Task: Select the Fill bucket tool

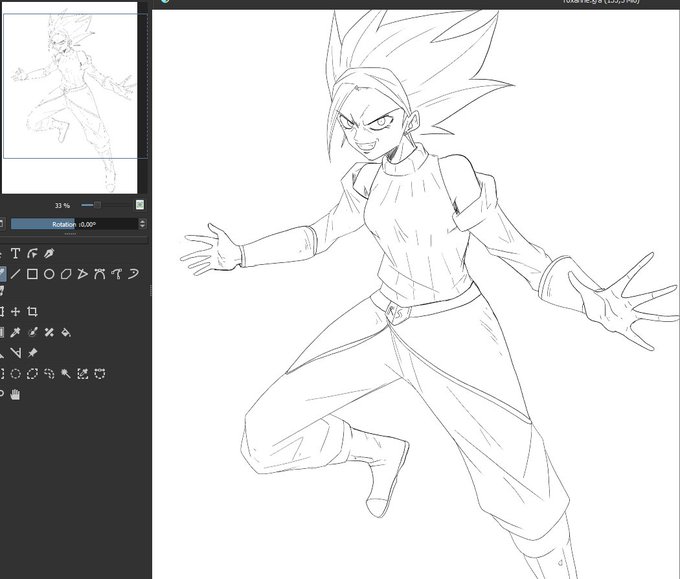Action: (x=66, y=333)
